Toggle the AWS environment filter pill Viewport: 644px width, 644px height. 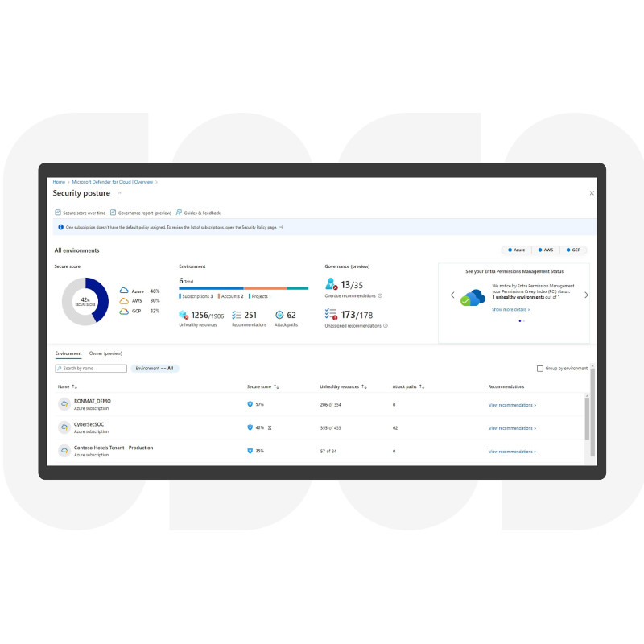[546, 250]
